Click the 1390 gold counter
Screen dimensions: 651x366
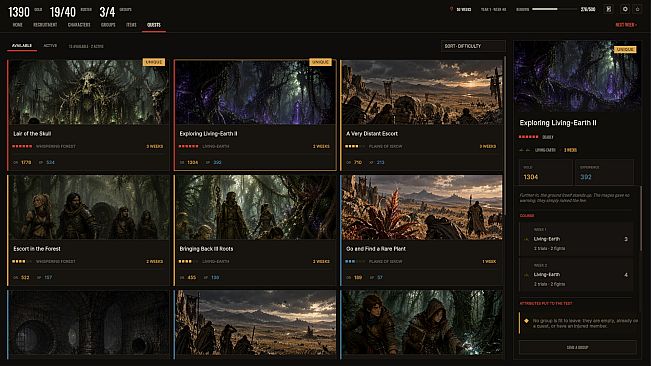(x=19, y=12)
